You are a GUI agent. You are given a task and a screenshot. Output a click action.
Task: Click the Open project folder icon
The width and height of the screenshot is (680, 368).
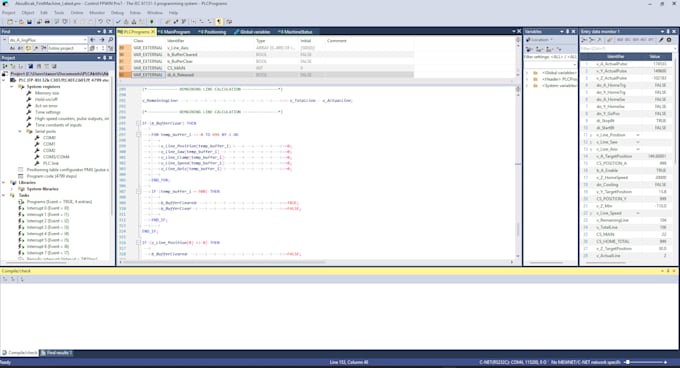point(21,21)
